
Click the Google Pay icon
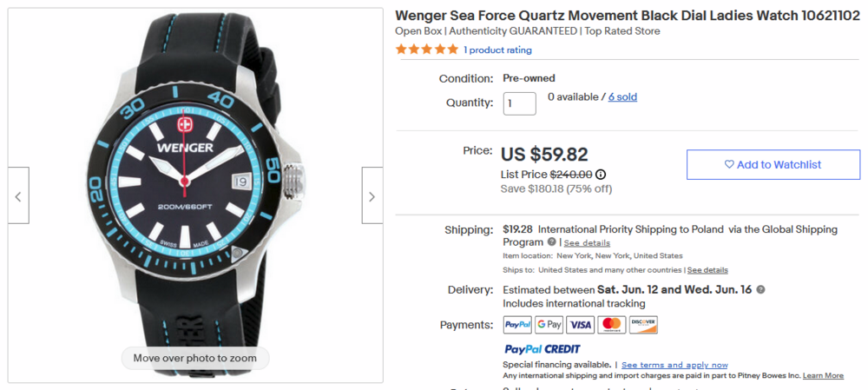[549, 325]
